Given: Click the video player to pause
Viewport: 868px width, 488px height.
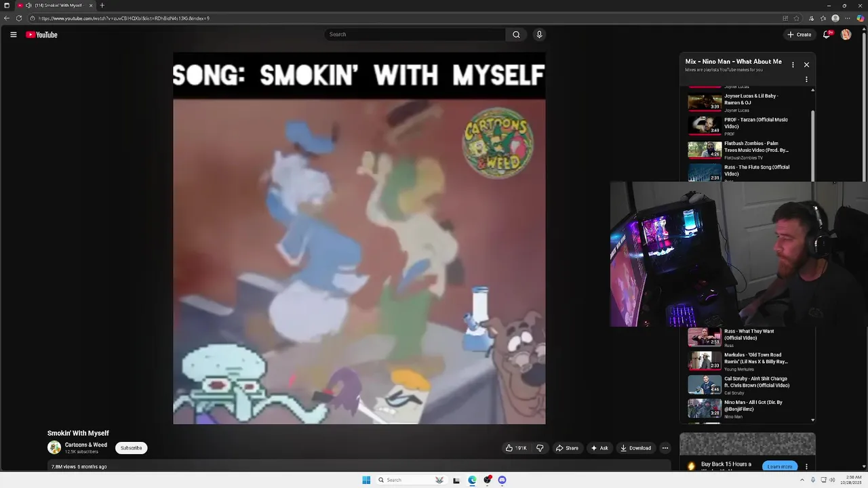Looking at the screenshot, I should 359,238.
